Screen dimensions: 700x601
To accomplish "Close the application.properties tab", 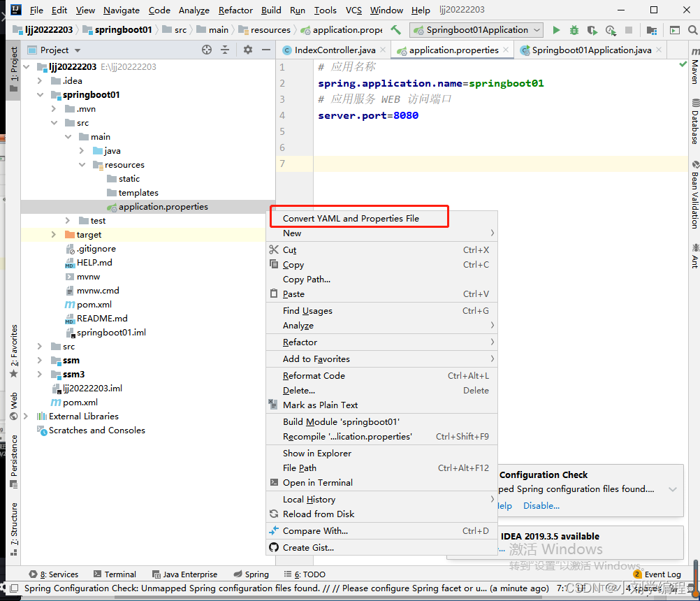I will pos(506,50).
